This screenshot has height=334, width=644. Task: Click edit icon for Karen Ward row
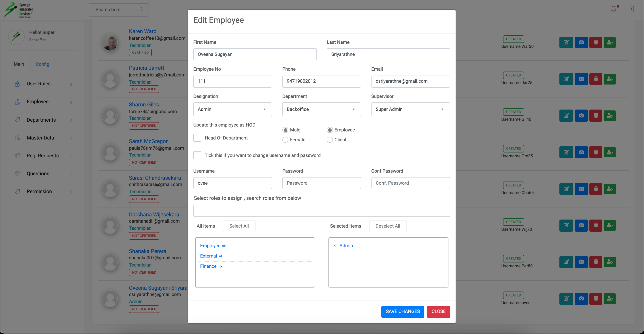(x=566, y=42)
